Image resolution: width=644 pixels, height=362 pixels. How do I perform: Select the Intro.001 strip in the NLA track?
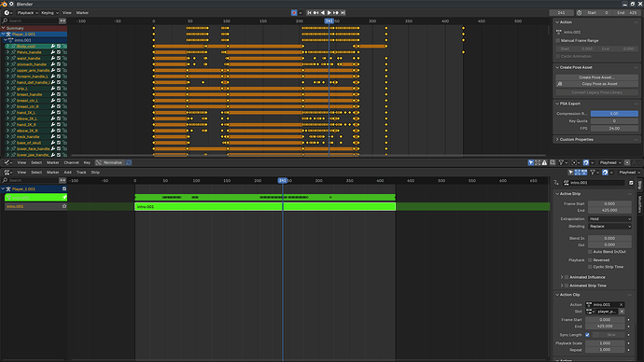(x=265, y=206)
